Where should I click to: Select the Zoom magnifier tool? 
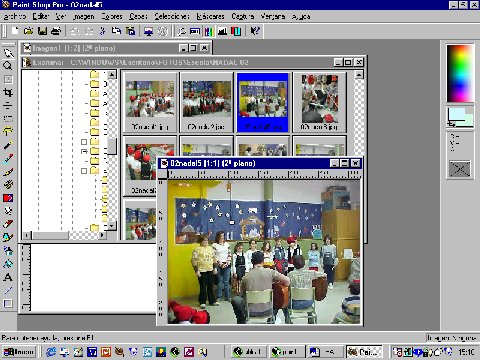tap(8, 66)
